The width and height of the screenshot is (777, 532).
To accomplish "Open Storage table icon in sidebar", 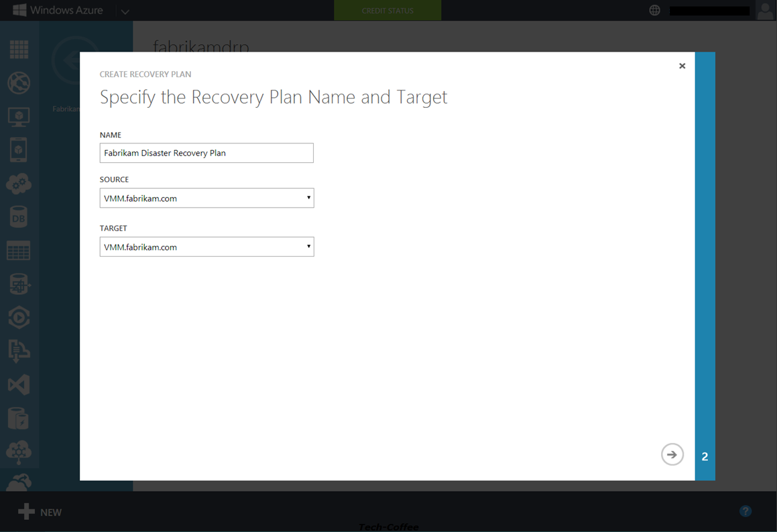I will coord(19,251).
